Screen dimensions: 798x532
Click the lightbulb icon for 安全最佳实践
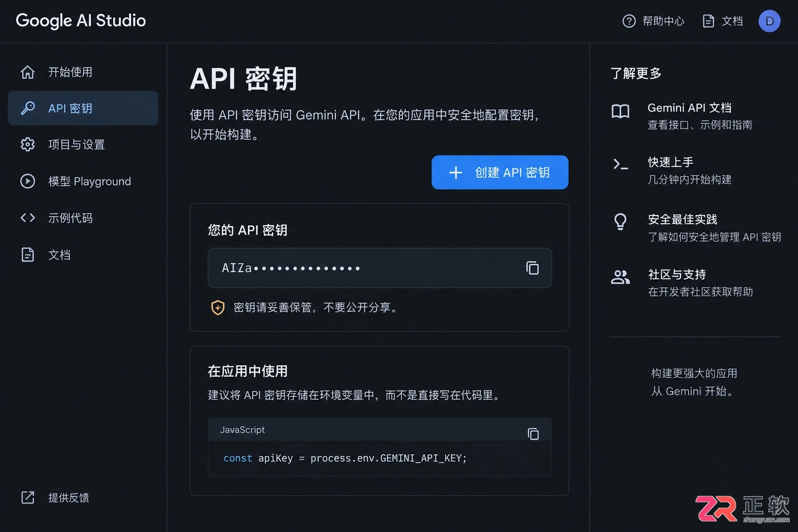[621, 222]
